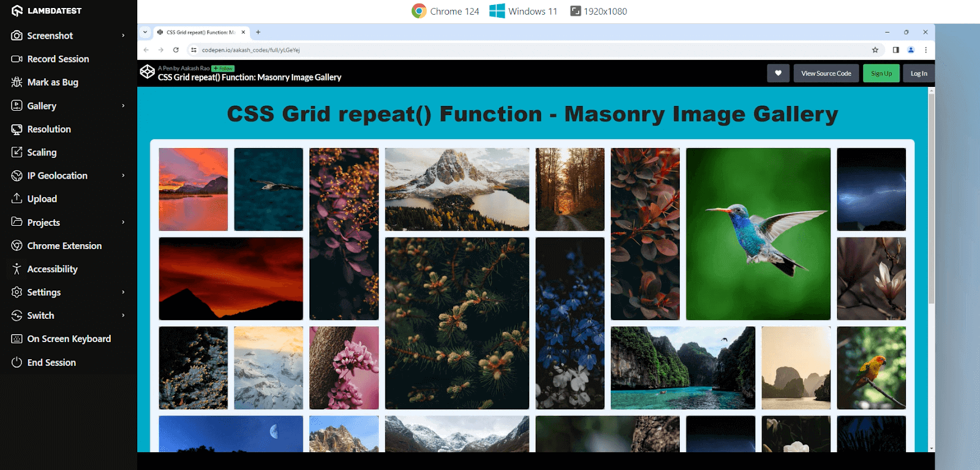Image resolution: width=980 pixels, height=470 pixels.
Task: Open the yellow parrot photo
Action: (x=871, y=368)
